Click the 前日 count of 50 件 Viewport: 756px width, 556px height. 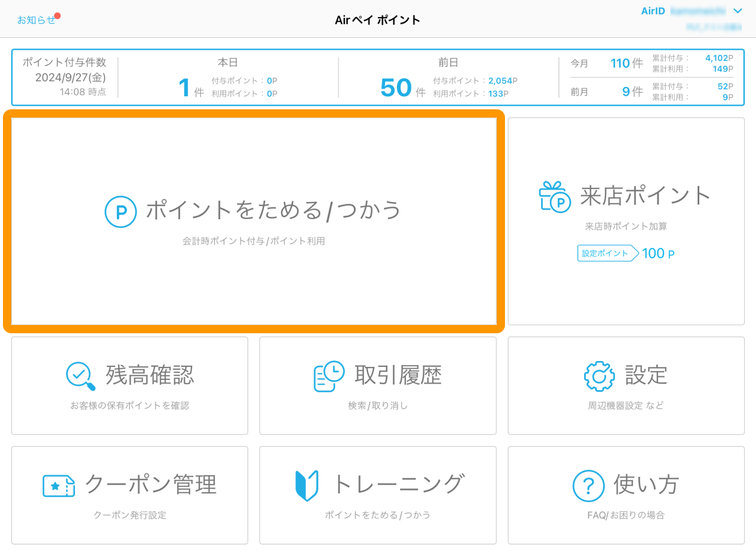click(403, 88)
